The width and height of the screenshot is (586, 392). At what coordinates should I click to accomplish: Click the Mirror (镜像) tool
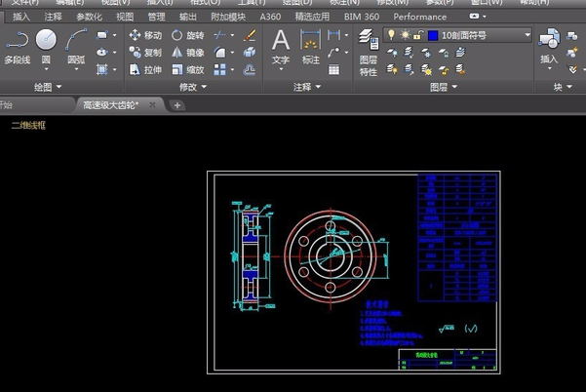[x=187, y=53]
